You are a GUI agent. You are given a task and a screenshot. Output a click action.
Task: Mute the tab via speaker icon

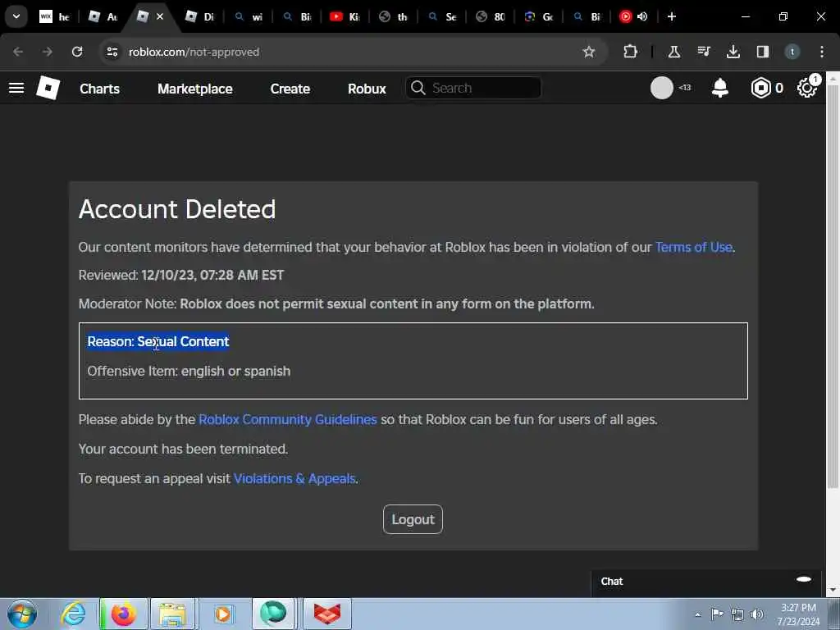point(641,16)
